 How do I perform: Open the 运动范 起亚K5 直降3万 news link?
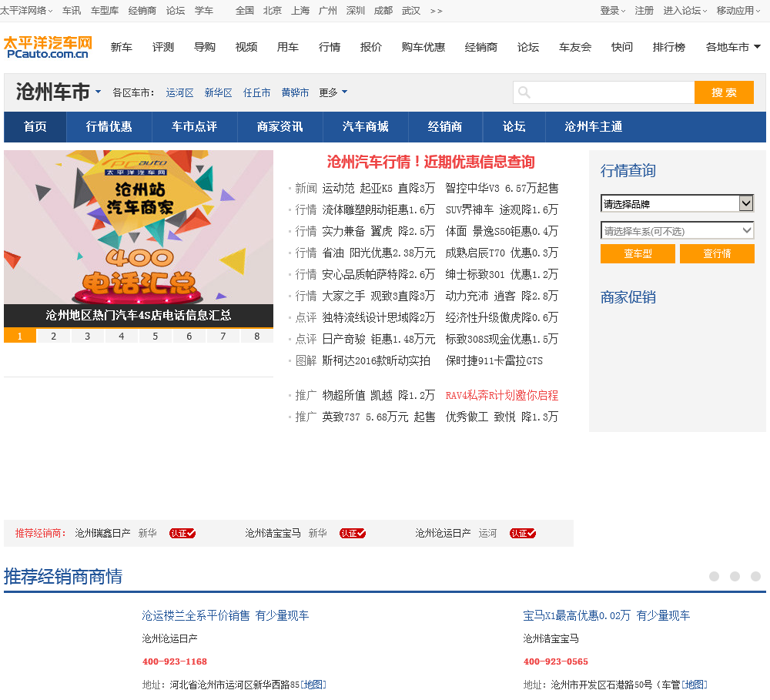378,188
